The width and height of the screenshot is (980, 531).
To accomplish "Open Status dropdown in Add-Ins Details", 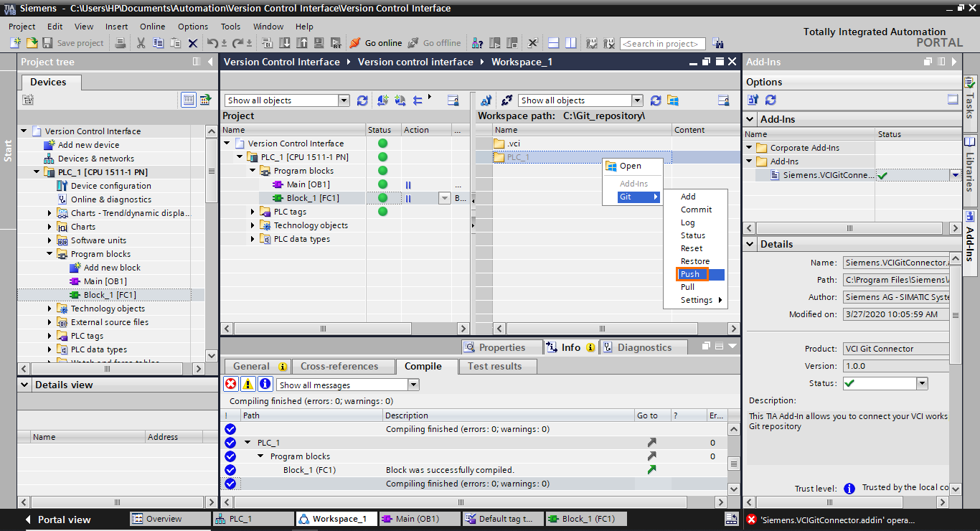I will (x=922, y=384).
